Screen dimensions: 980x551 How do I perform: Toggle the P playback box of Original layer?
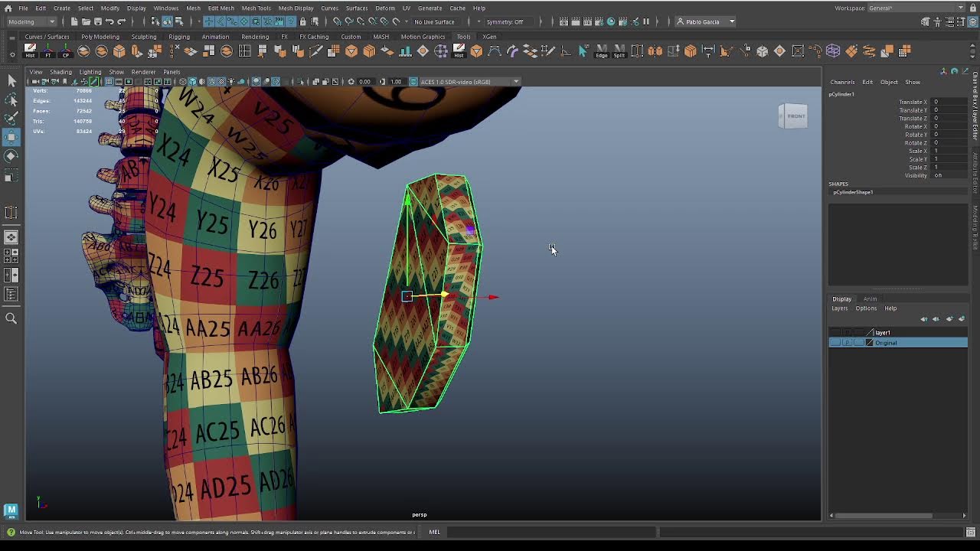click(x=847, y=343)
